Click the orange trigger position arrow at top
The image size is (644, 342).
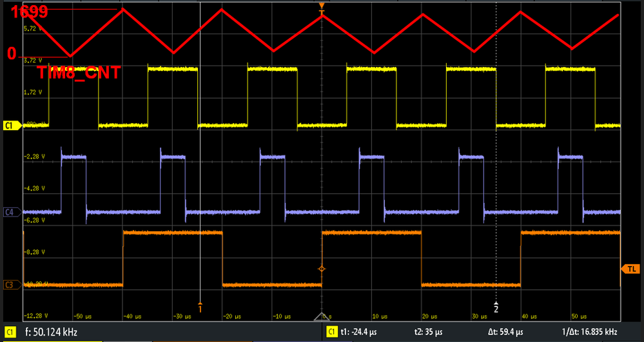[x=322, y=6]
